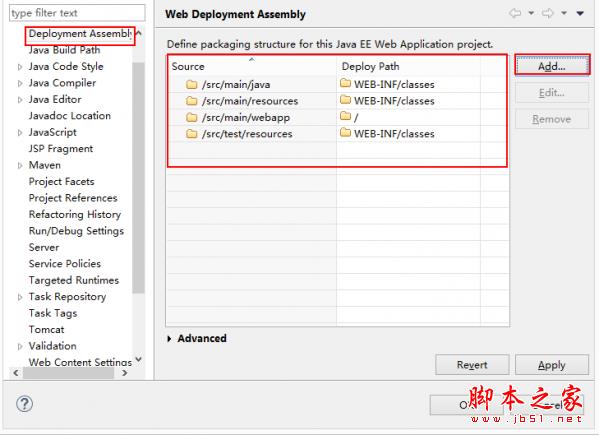
Task: Click tree scrollbar up arrow
Action: click(139, 34)
